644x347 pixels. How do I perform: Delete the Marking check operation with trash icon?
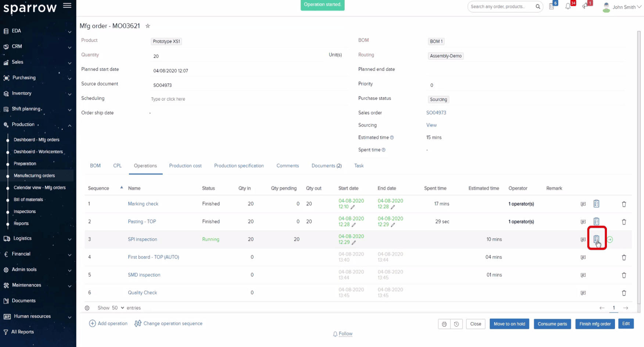tap(624, 204)
